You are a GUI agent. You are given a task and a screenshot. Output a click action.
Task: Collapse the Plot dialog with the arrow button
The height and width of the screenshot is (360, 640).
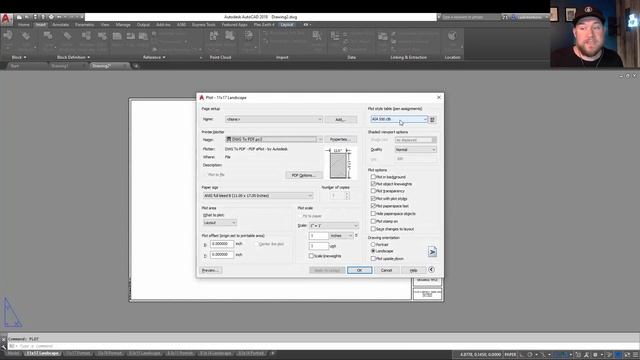tap(431, 269)
